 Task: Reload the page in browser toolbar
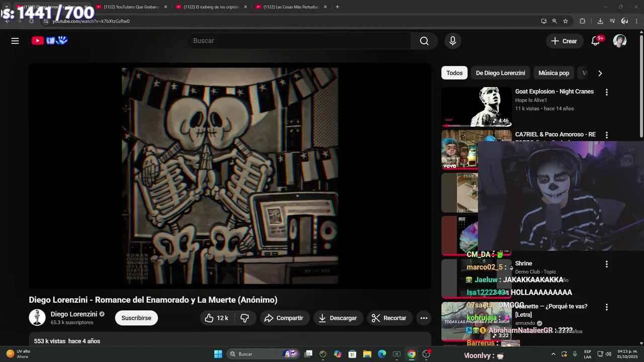[31, 21]
